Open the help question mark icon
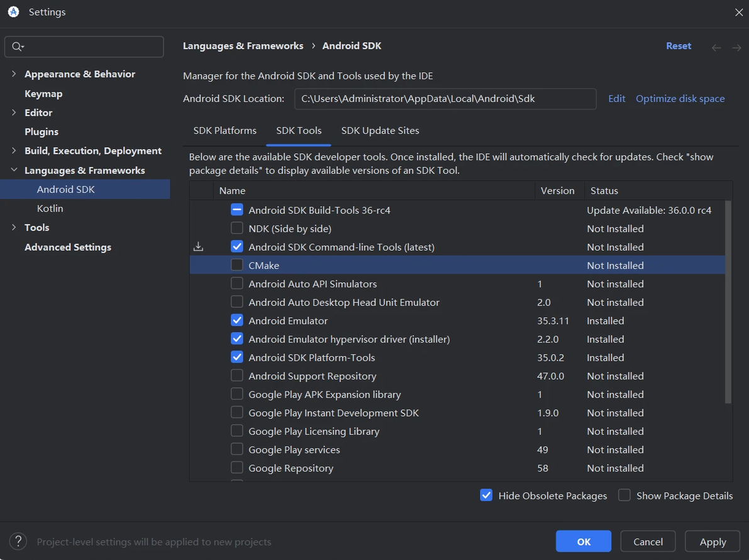749x560 pixels. tap(18, 541)
